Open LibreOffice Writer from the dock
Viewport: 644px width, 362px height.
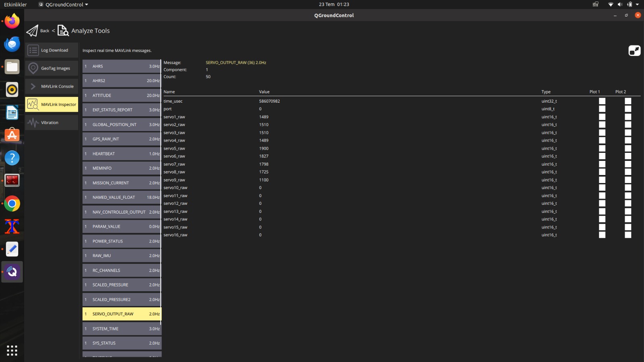(x=12, y=113)
